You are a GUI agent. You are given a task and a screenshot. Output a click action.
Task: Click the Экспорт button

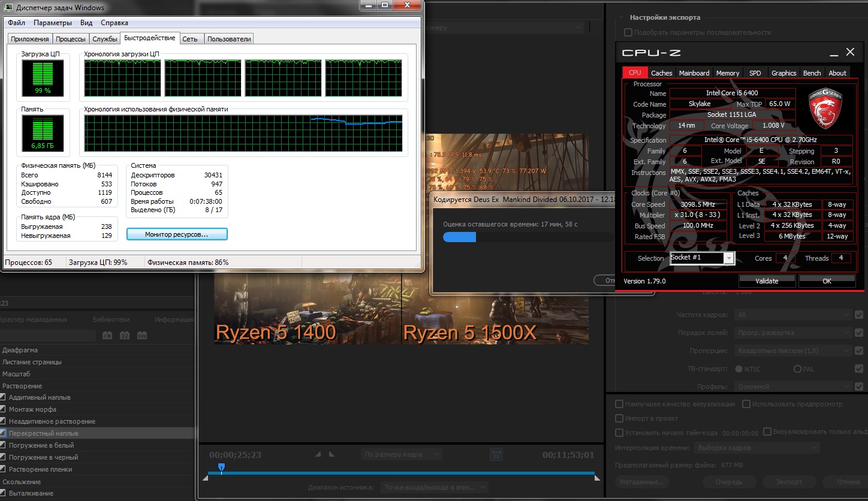[x=789, y=481]
